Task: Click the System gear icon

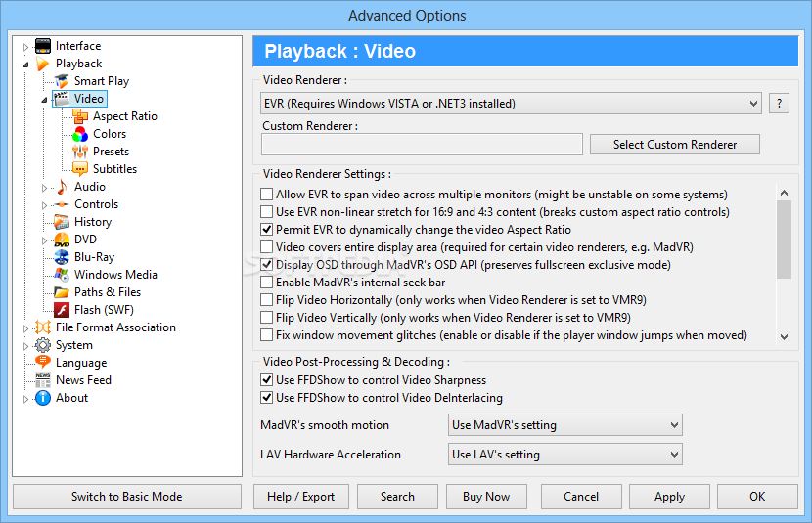Action: click(x=42, y=345)
